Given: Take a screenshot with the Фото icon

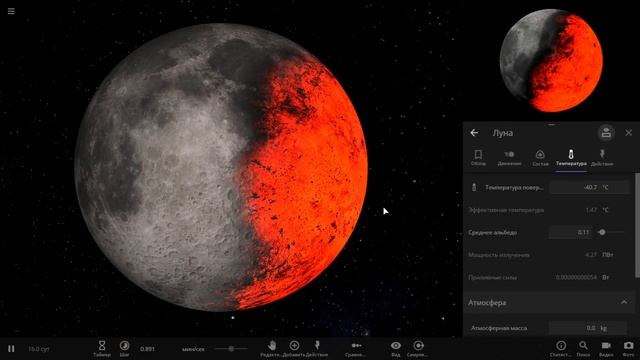Looking at the screenshot, I should 629,349.
